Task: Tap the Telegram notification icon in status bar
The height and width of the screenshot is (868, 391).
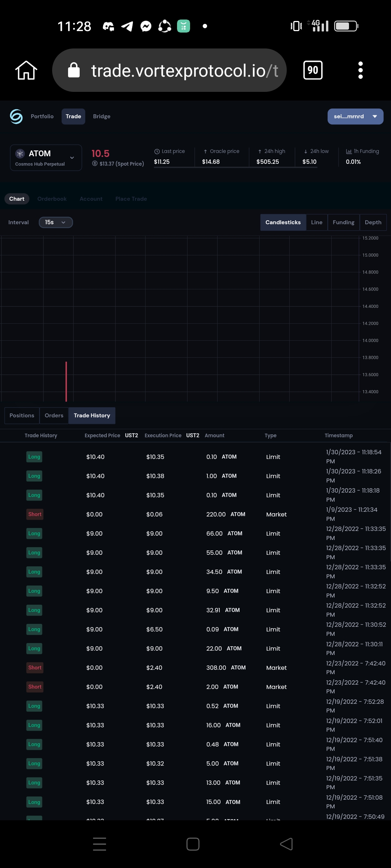Action: coord(127,26)
